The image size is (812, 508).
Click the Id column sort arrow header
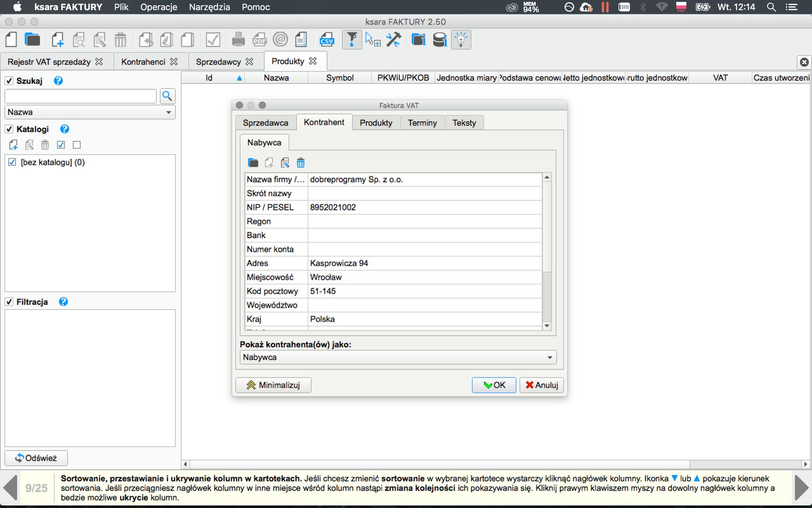click(239, 78)
